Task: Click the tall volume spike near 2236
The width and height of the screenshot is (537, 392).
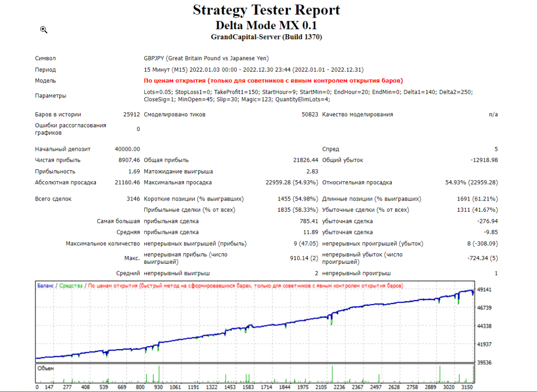Action: pyautogui.click(x=332, y=374)
